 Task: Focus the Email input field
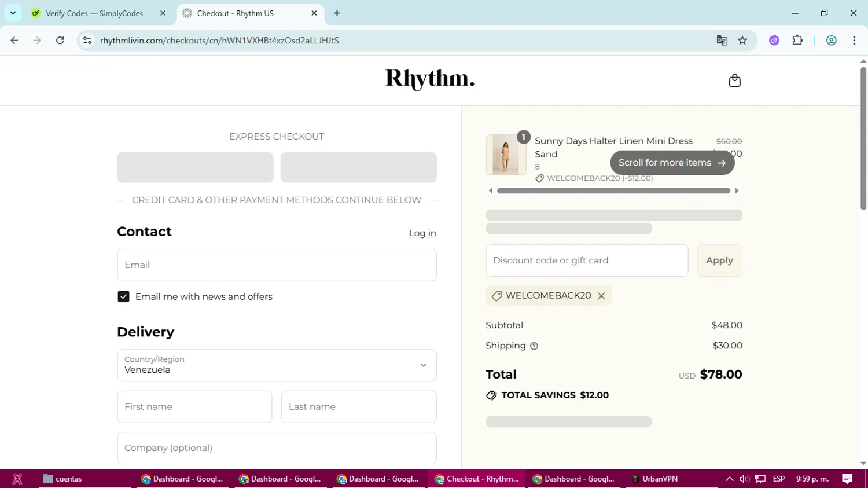coord(277,265)
